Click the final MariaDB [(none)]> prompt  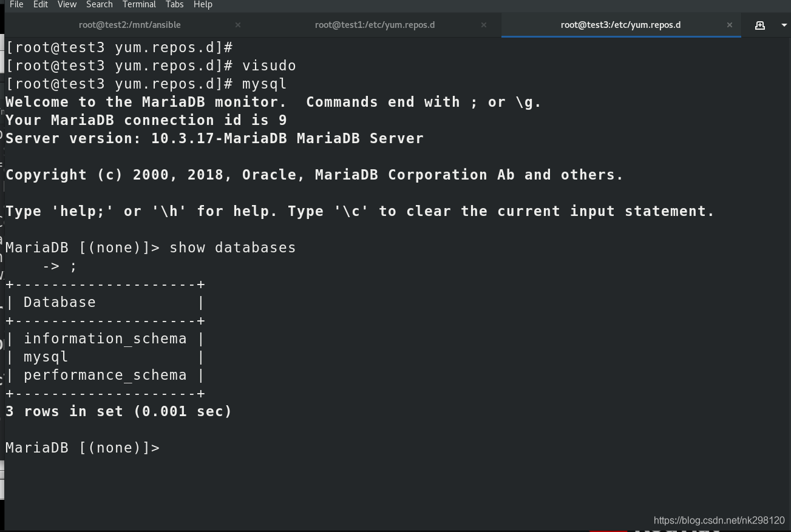[83, 448]
